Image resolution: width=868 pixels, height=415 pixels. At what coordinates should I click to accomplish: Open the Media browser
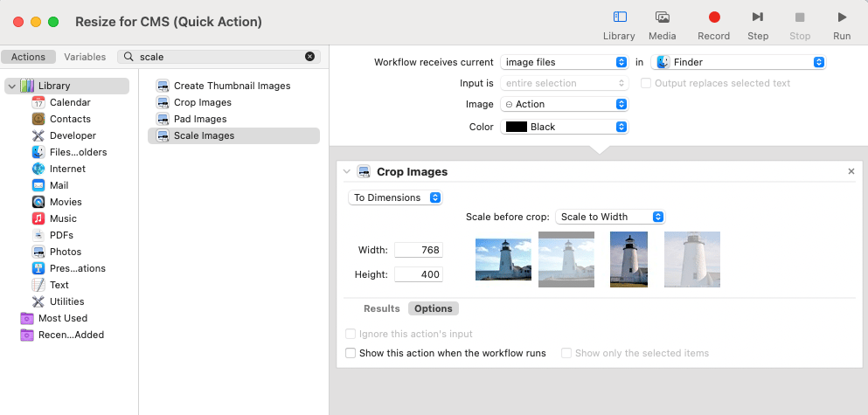[x=662, y=17]
